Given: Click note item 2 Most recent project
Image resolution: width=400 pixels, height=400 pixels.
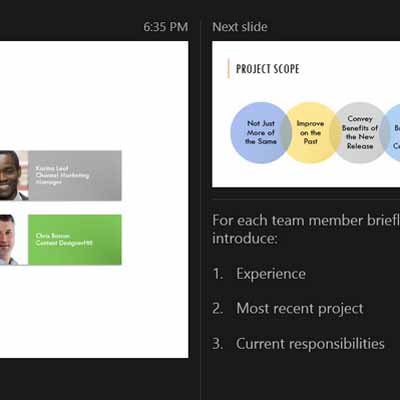Looking at the screenshot, I should (x=288, y=309).
